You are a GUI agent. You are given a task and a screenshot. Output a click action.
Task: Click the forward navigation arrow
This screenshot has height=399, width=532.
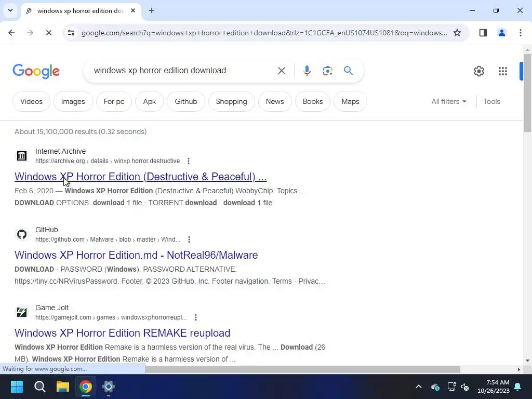pos(30,33)
